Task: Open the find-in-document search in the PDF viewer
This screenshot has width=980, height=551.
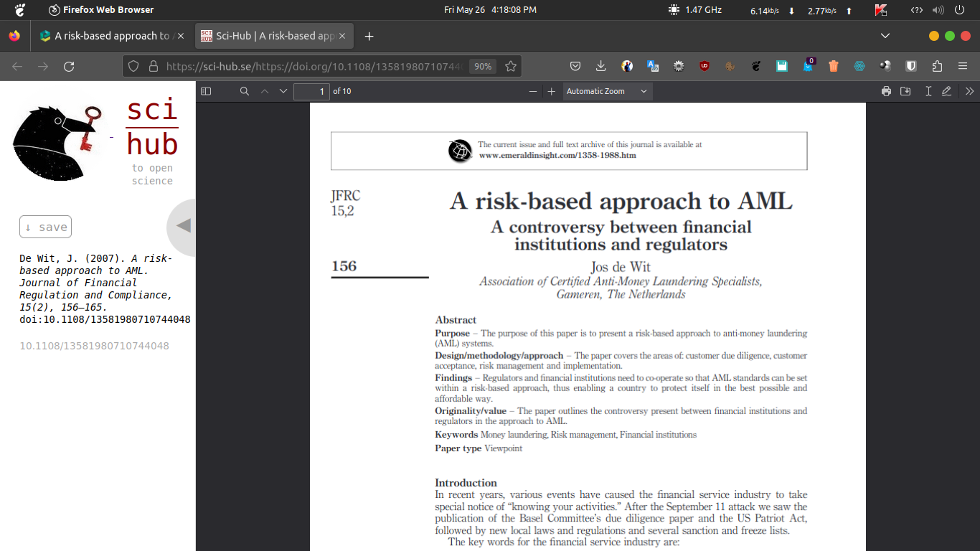Action: tap(245, 91)
